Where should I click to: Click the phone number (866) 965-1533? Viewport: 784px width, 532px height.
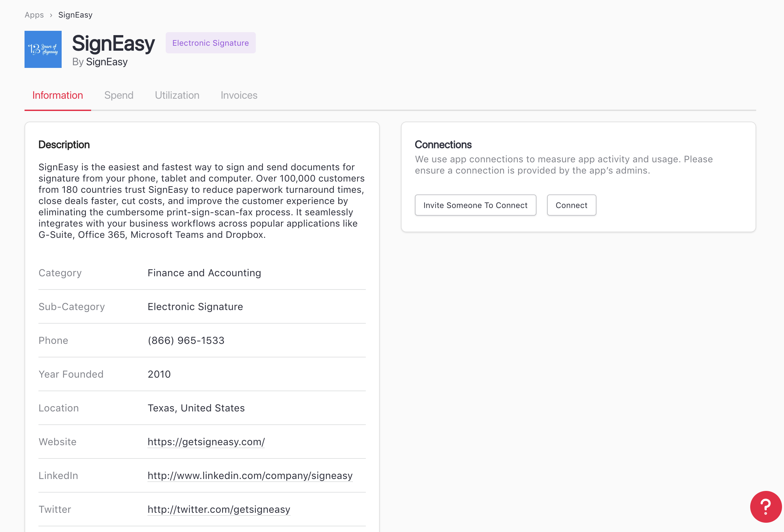pos(186,341)
